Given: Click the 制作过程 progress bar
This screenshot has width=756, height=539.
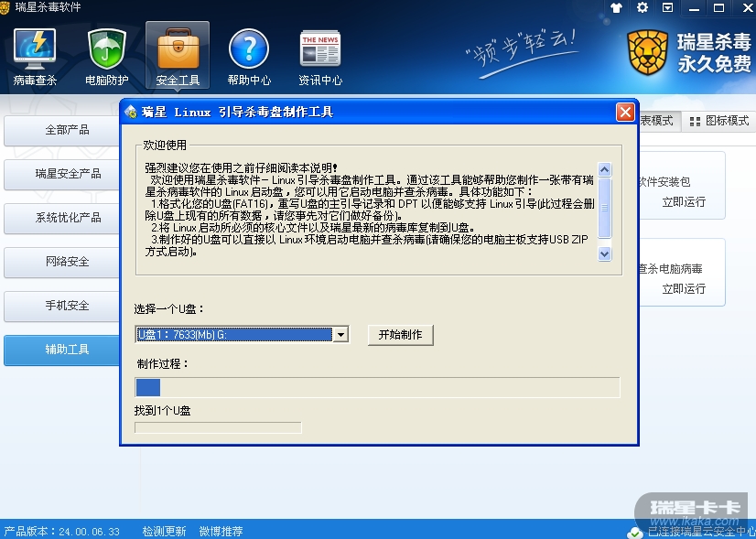Looking at the screenshot, I should 377,388.
